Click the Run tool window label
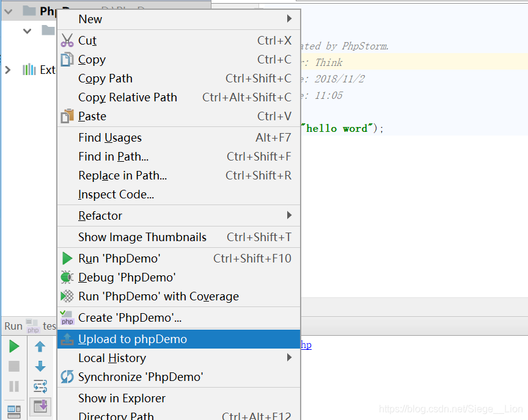The height and width of the screenshot is (420, 528). (13, 326)
